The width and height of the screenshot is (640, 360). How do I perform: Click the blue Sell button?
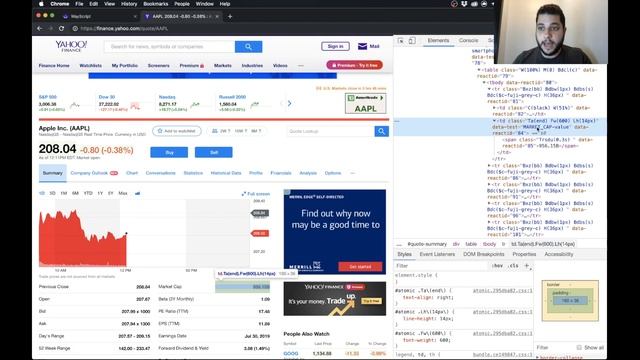tap(213, 152)
